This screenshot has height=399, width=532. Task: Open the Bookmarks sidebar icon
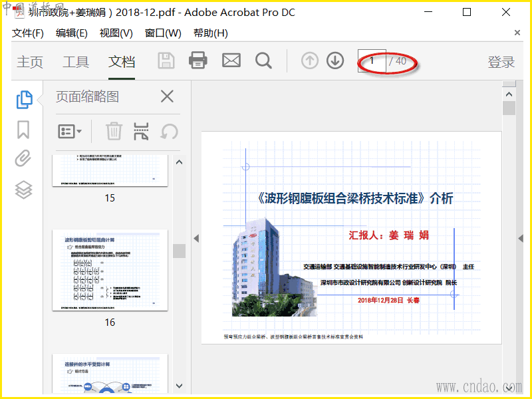coord(23,130)
